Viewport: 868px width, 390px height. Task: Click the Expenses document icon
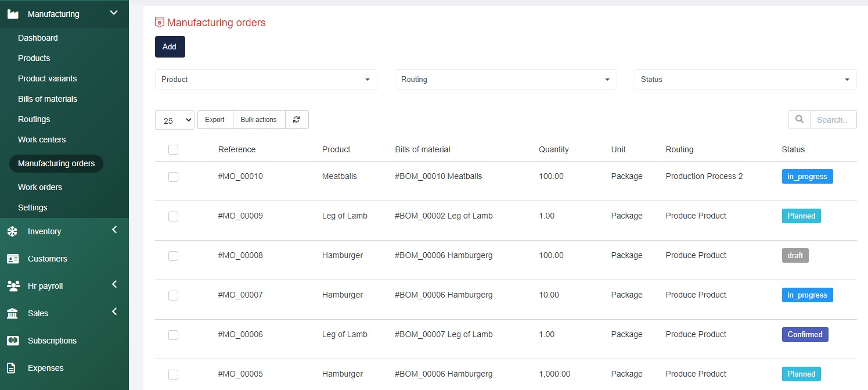pyautogui.click(x=11, y=368)
